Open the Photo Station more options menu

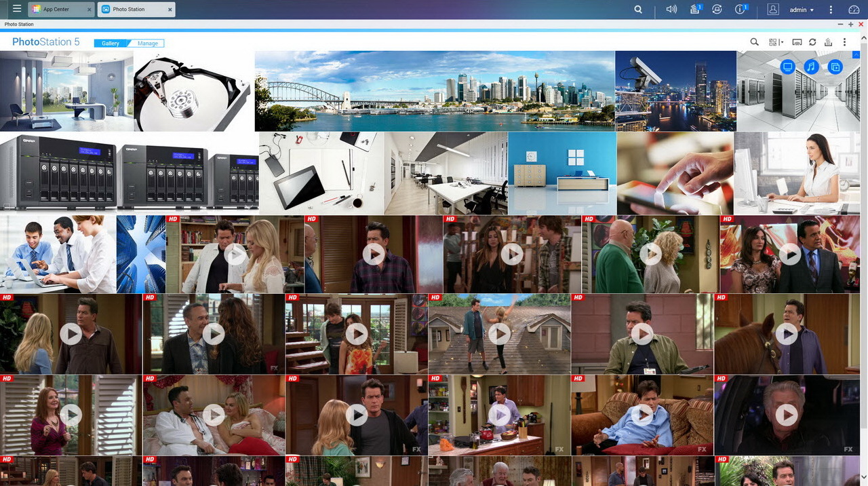(x=844, y=42)
